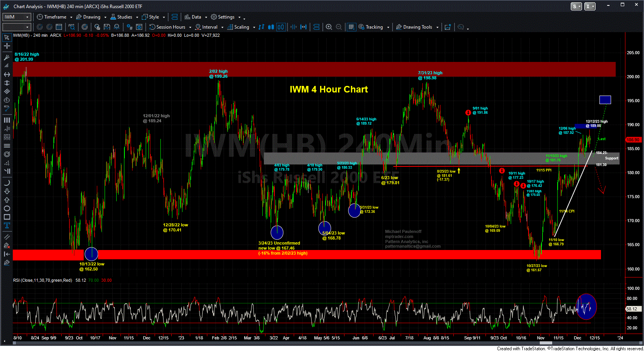
Task: Click the Scaling button
Action: click(238, 27)
